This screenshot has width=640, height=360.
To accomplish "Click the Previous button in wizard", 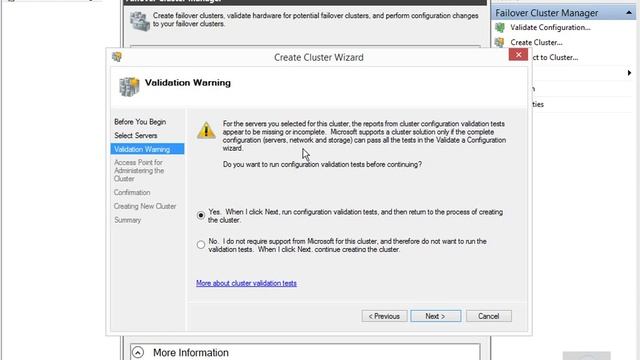I will coord(384,316).
